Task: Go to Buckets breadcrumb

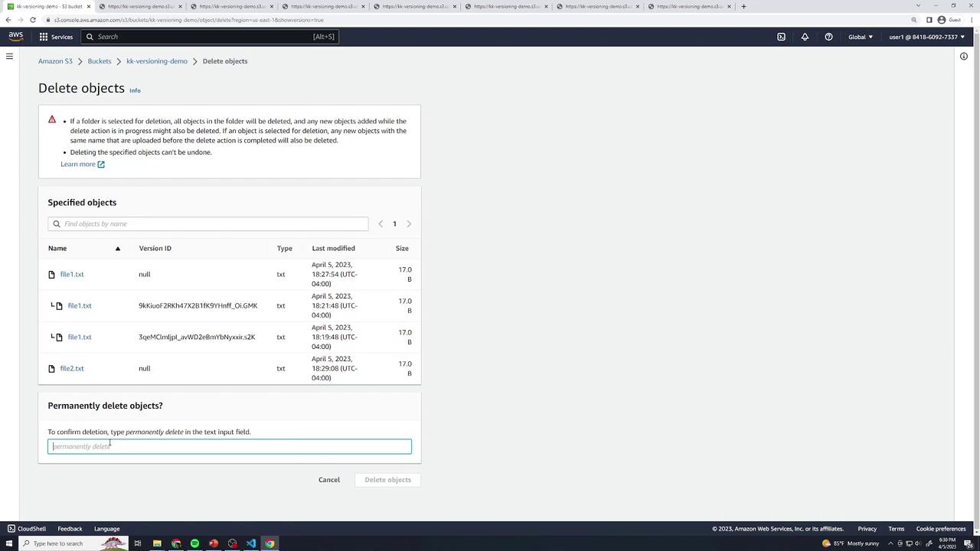Action: [x=100, y=61]
